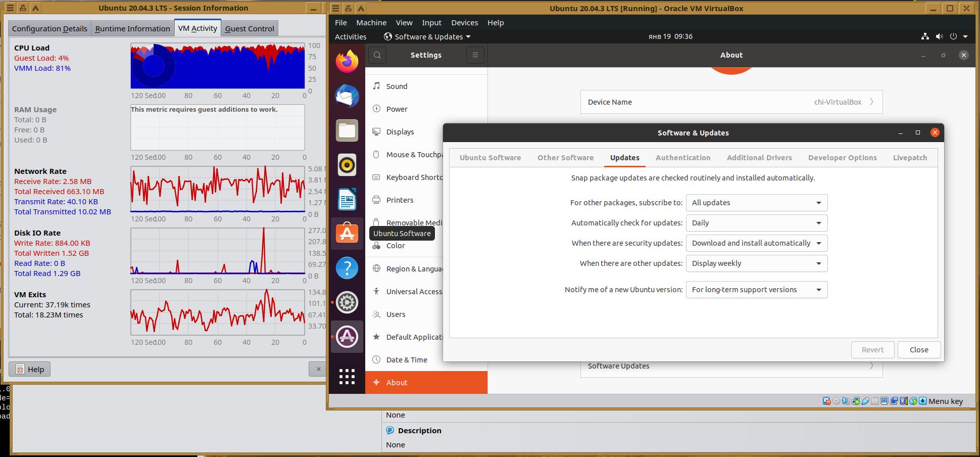
Task: Open the 'Automatically check for updates' dropdown
Action: 757,223
